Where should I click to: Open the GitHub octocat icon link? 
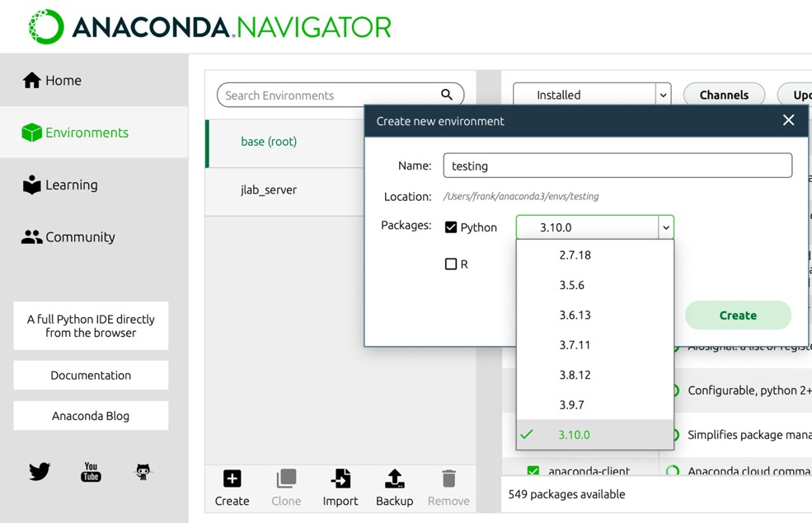(143, 472)
